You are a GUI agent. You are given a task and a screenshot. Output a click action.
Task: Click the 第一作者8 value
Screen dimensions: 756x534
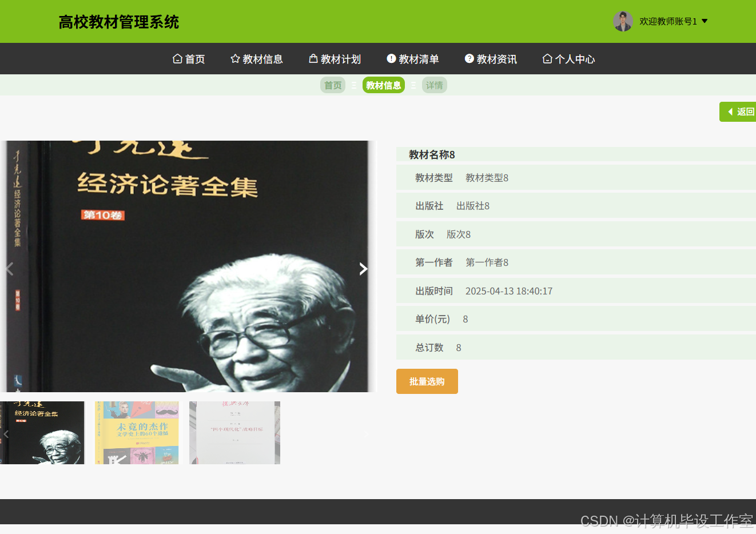(x=487, y=262)
